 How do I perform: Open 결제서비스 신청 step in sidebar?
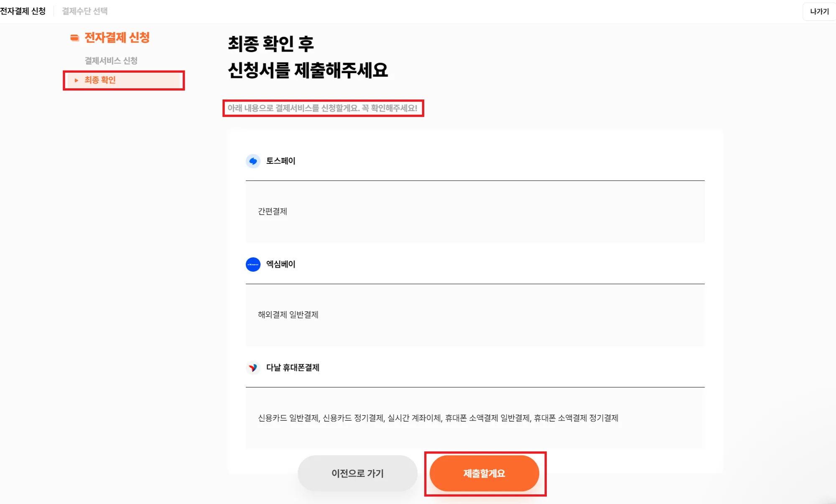click(111, 61)
